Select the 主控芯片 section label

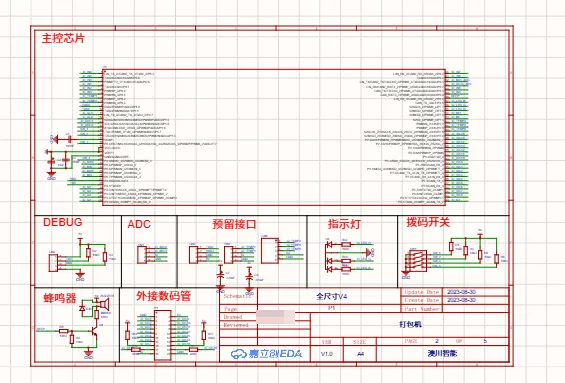[63, 38]
